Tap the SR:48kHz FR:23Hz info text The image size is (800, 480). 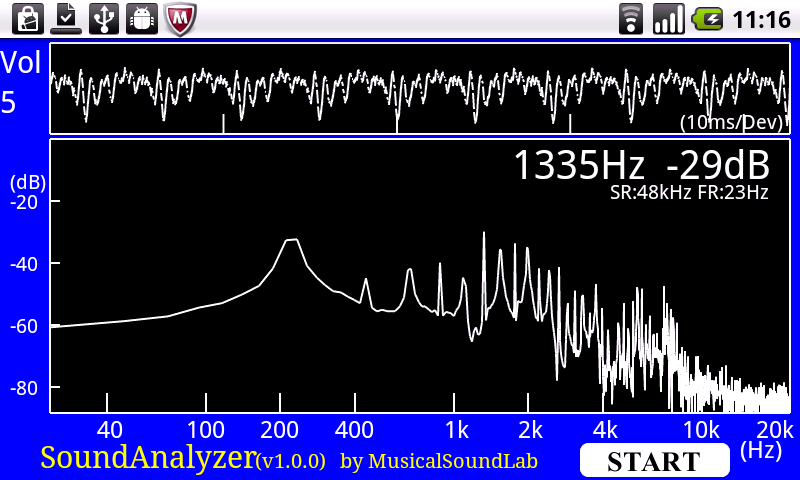coord(689,192)
